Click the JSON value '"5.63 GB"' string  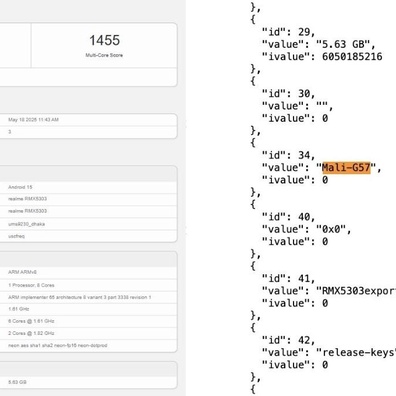pyautogui.click(x=343, y=44)
